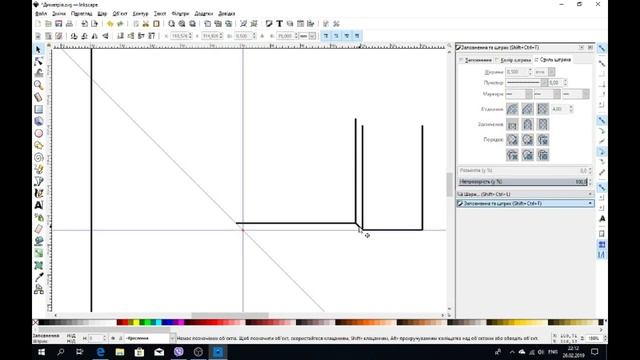
Task: Open the Файл menu
Action: coord(41,13)
